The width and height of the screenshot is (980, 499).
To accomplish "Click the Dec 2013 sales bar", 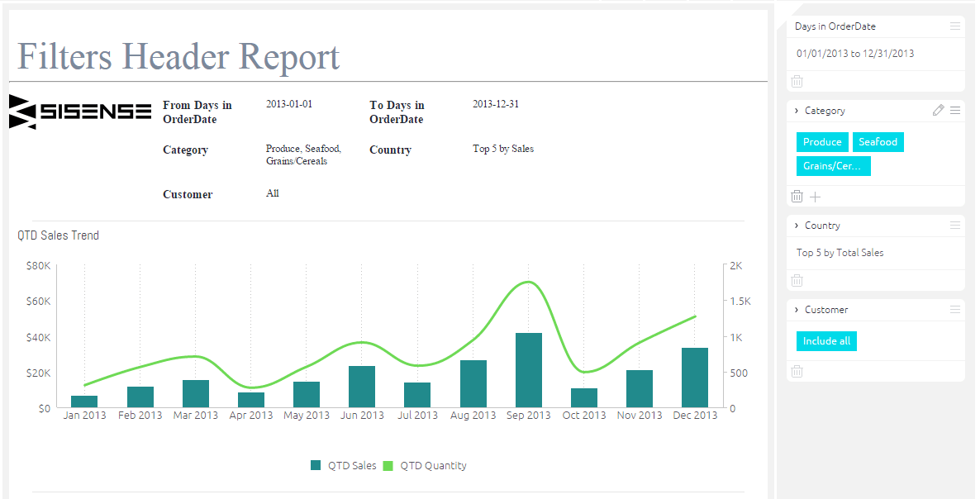I will [x=695, y=378].
